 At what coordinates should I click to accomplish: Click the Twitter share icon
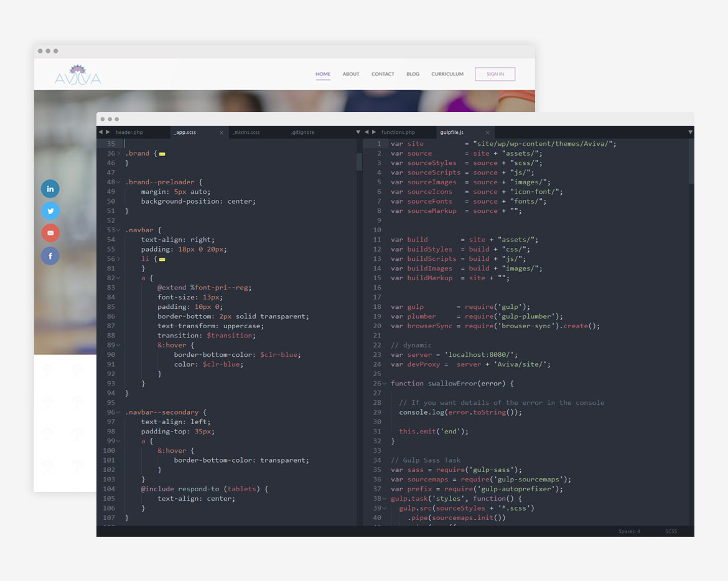50,211
